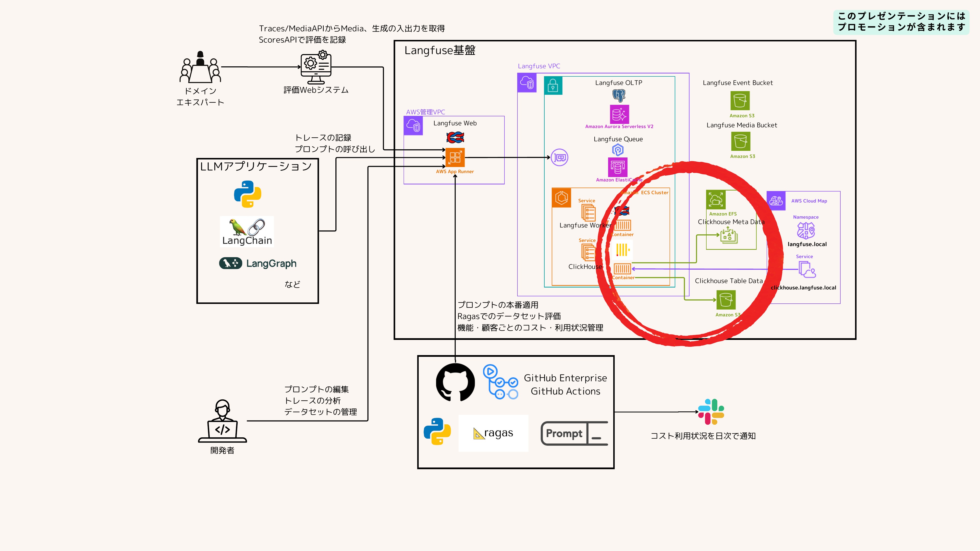980x551 pixels.
Task: Click the Prompt terminal icon
Action: [x=575, y=433]
